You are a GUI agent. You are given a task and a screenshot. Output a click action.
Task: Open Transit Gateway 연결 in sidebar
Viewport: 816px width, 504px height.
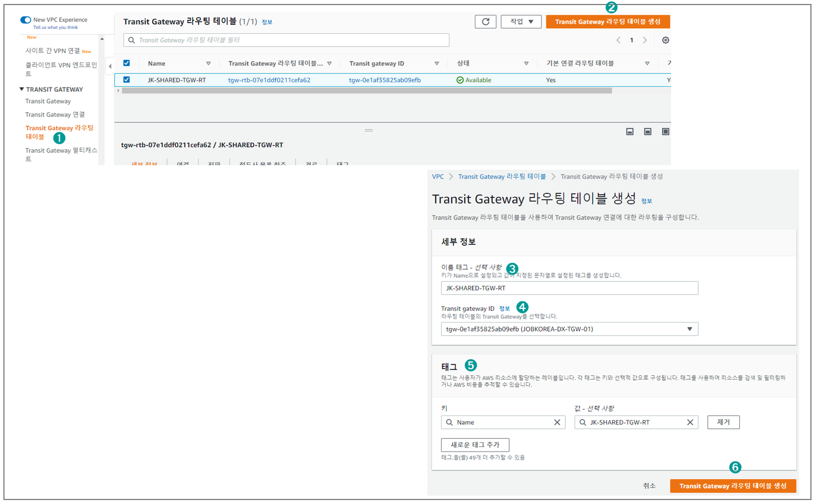tap(55, 114)
